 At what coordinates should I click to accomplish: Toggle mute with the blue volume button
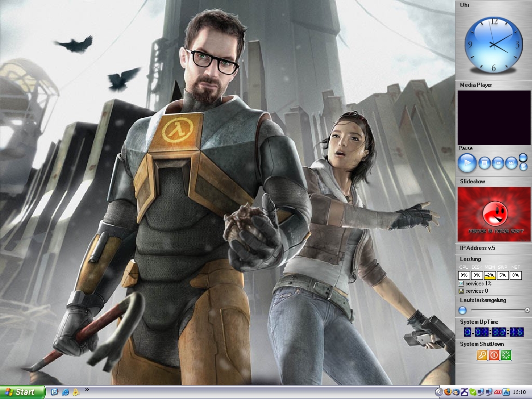click(x=462, y=310)
